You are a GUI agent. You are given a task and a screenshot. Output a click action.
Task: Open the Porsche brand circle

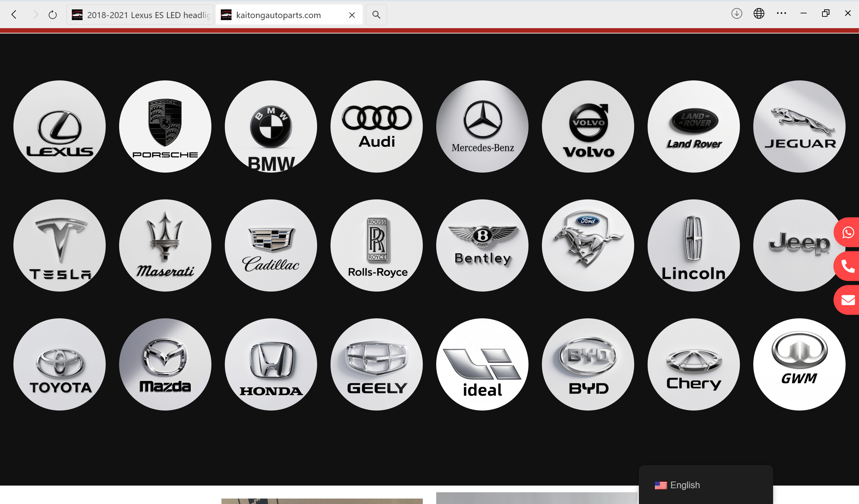tap(165, 126)
